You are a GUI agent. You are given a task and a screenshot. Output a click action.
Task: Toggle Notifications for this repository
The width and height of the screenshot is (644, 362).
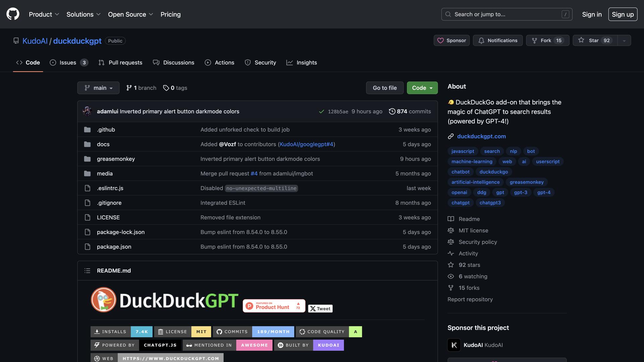498,41
